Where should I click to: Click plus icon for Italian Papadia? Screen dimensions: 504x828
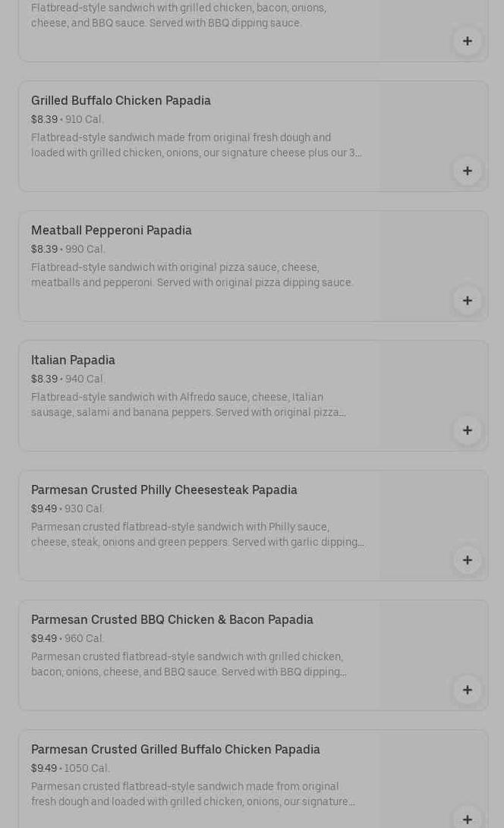tap(467, 430)
